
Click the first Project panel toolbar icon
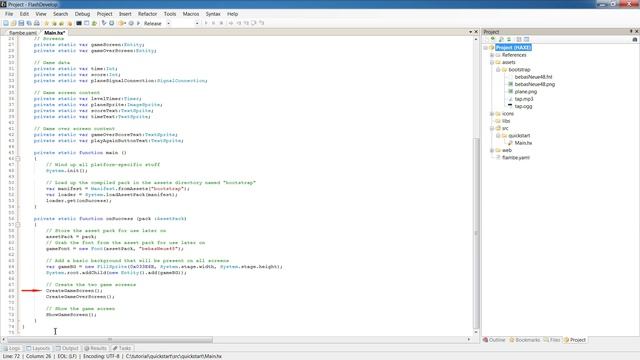click(486, 39)
